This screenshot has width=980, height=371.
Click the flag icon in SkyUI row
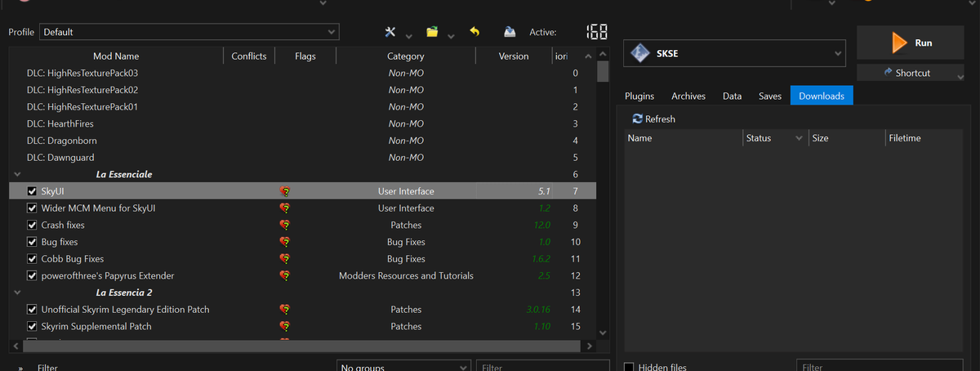(284, 191)
